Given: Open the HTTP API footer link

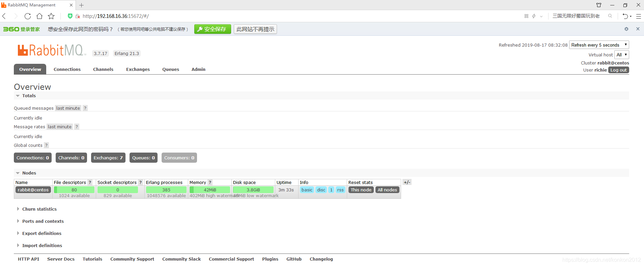Looking at the screenshot, I should point(29,259).
